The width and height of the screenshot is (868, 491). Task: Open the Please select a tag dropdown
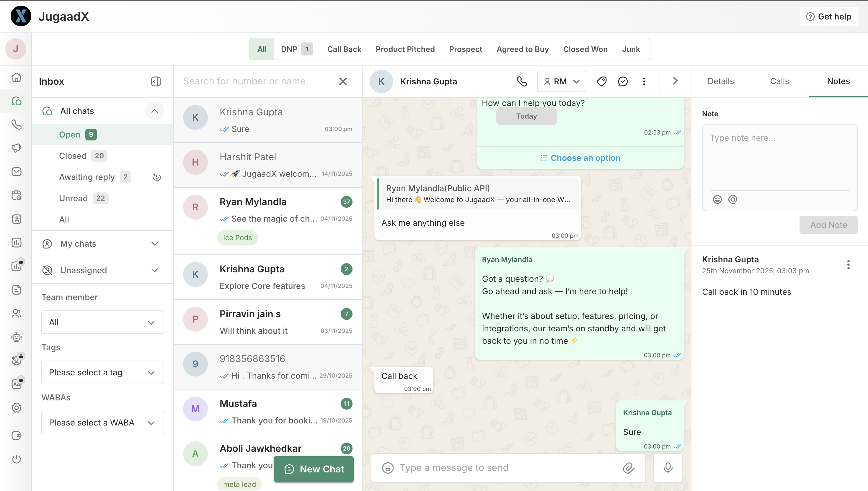click(102, 372)
